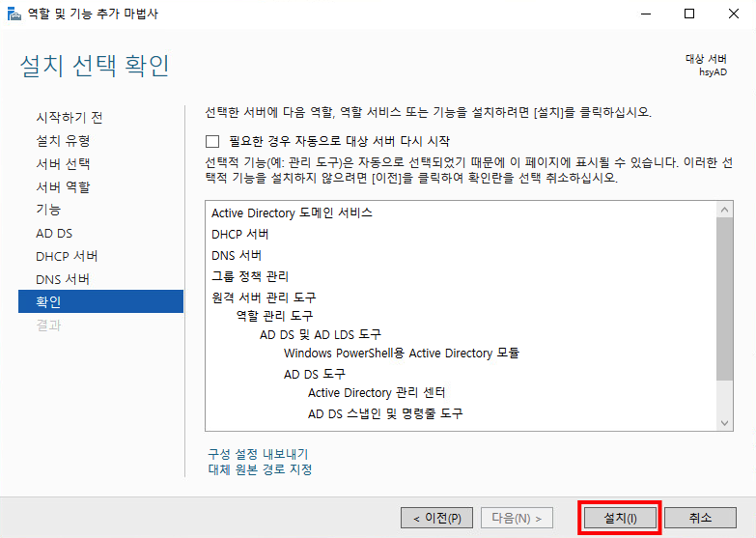Select AD DS in the sidebar
756x538 pixels.
54,233
